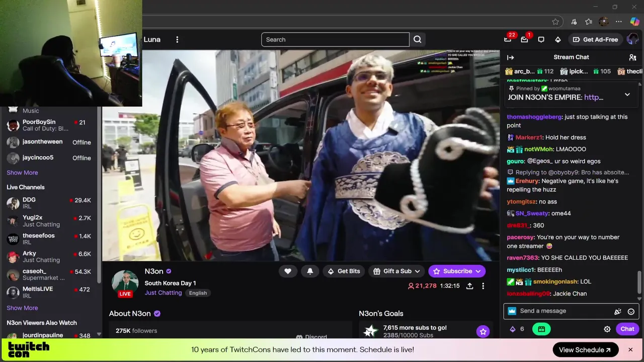The height and width of the screenshot is (362, 644).
Task: Click N3on's verified badge beside the name
Action: tap(169, 271)
